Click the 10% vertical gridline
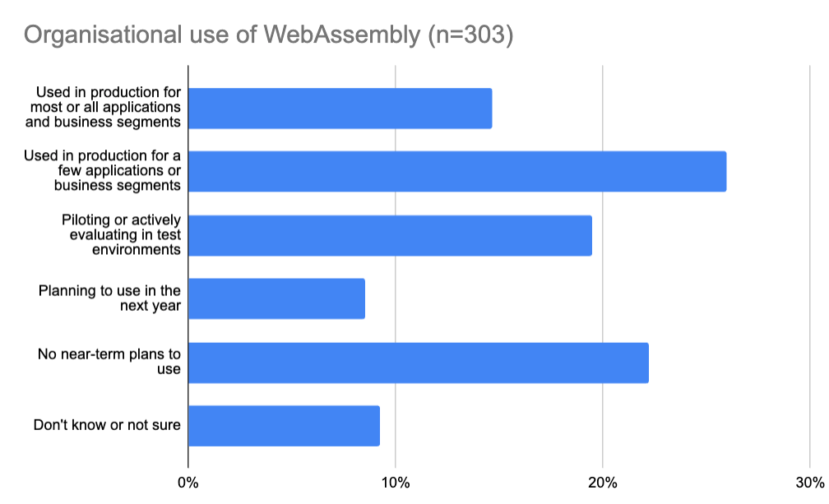829x504 pixels. 396,266
